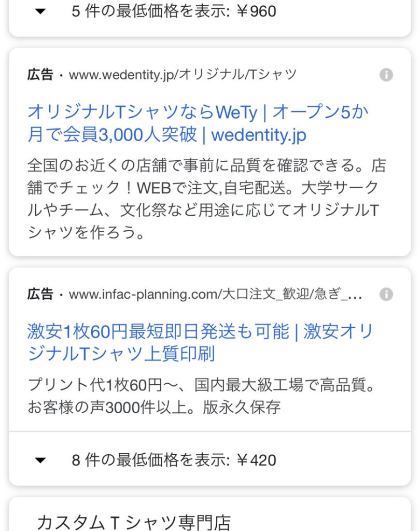Open the オリジナルTシャツならWeTy ad headline
Screen dimensions: 420x531
[198, 123]
